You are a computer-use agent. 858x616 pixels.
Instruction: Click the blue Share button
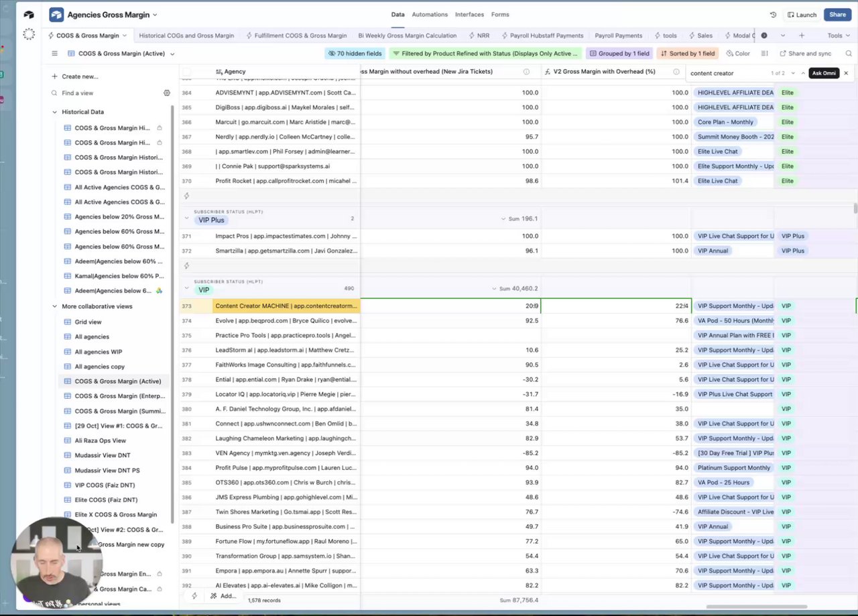837,15
